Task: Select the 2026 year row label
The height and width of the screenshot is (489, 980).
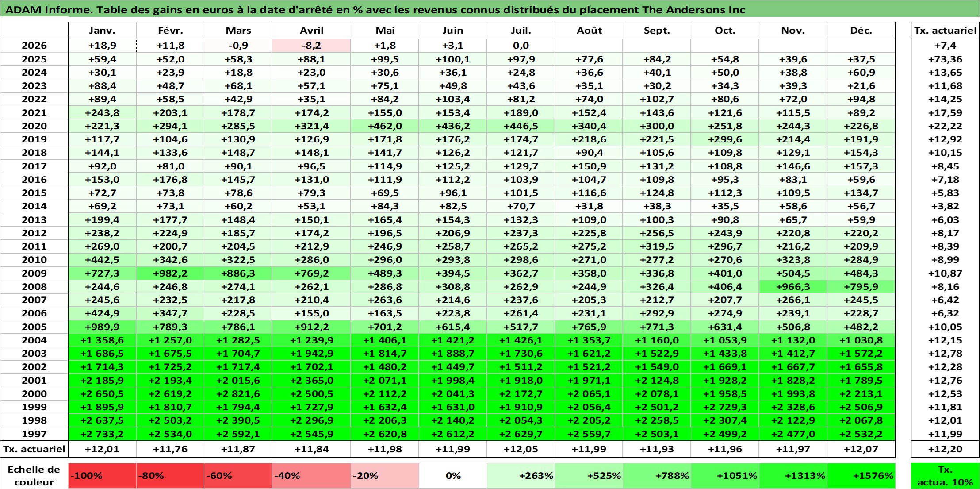Action: tap(34, 46)
